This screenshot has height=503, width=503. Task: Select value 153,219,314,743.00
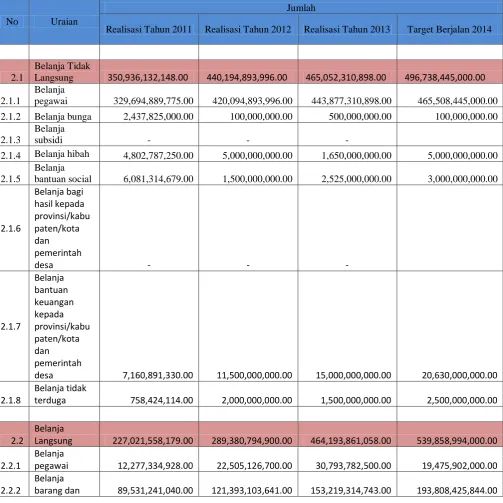pos(351,491)
